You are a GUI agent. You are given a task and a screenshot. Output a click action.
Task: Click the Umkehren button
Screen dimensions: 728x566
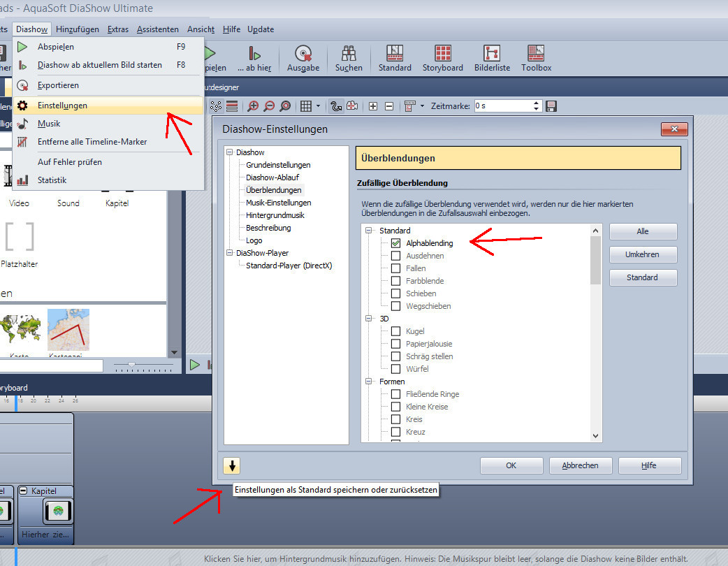(x=643, y=254)
